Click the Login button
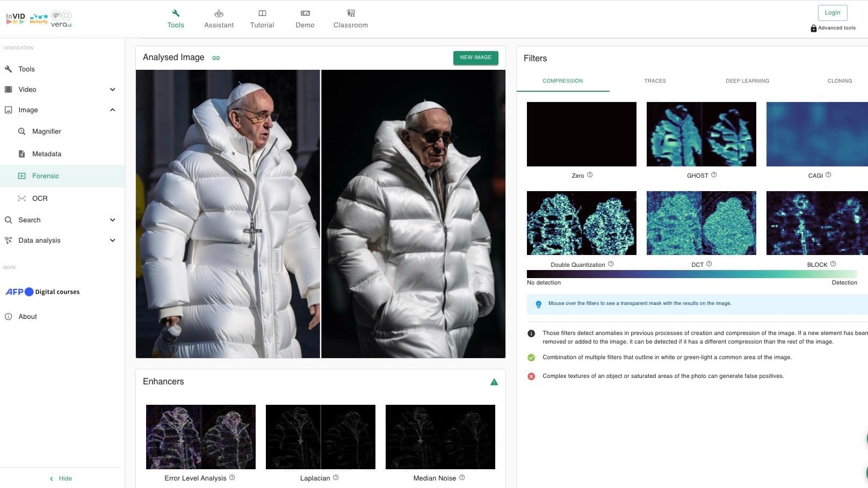Image resolution: width=868 pixels, height=488 pixels. pyautogui.click(x=832, y=13)
